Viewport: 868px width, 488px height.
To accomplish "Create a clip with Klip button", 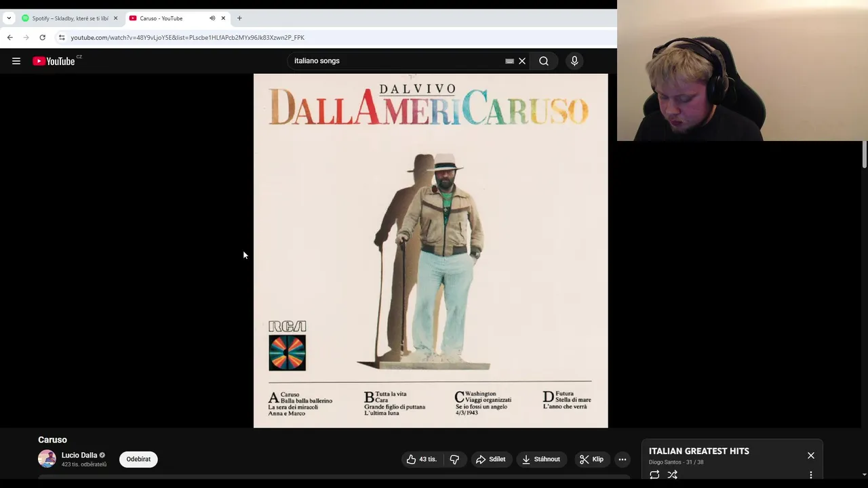I will 591,460.
